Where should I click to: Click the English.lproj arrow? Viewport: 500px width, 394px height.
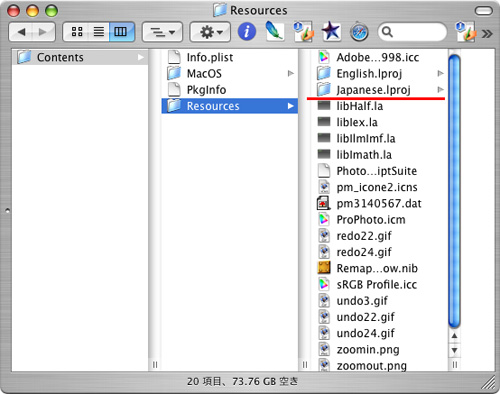(440, 73)
